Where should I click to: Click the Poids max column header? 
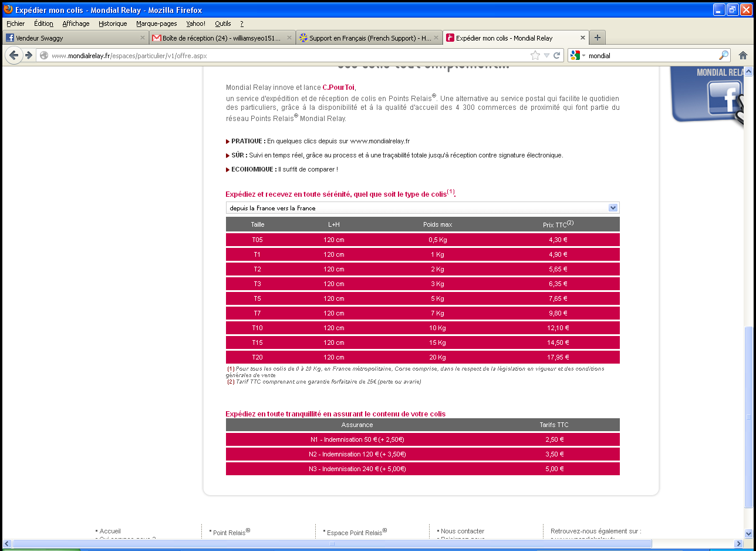[x=437, y=224]
